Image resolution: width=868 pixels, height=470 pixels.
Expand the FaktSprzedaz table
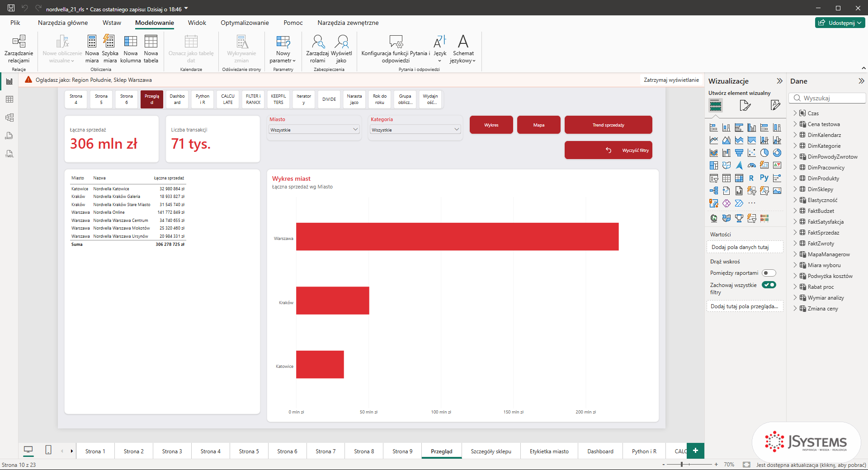(795, 233)
